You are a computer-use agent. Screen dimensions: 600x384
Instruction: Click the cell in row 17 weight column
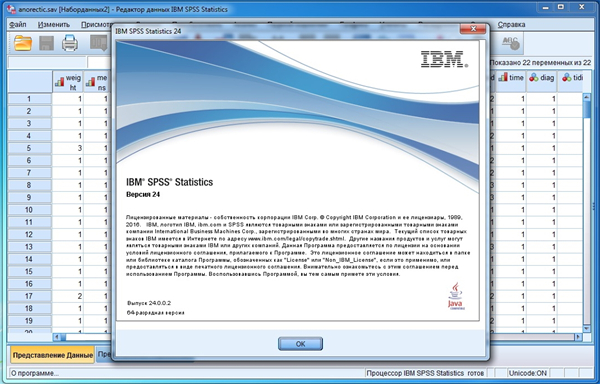coord(68,296)
